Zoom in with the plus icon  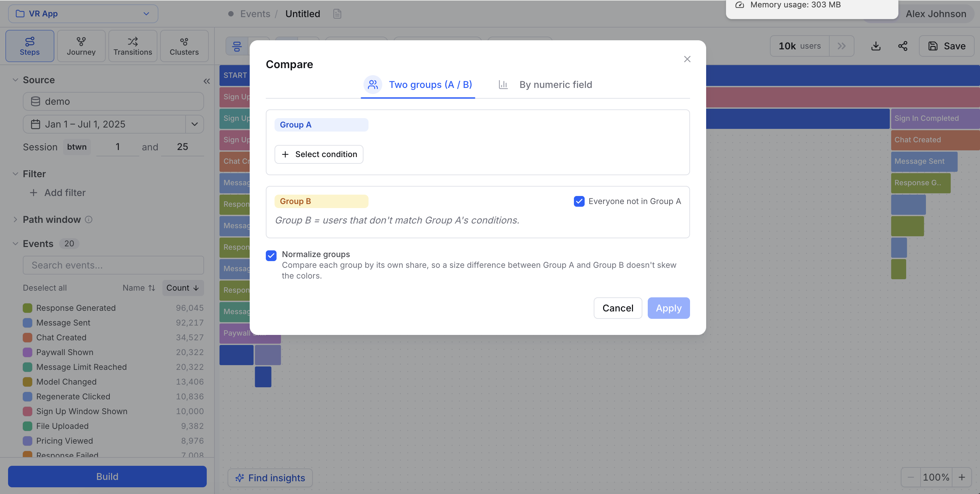point(962,477)
